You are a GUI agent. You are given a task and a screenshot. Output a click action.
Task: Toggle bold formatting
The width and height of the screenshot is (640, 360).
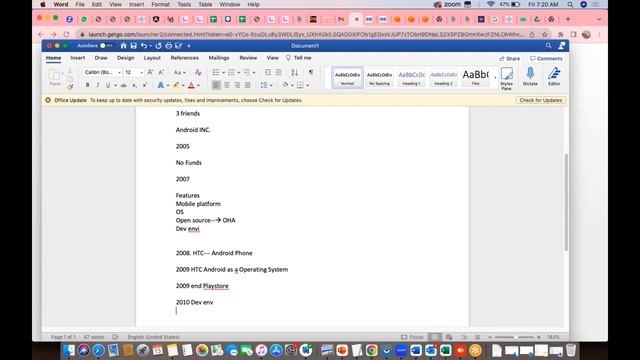tap(87, 85)
